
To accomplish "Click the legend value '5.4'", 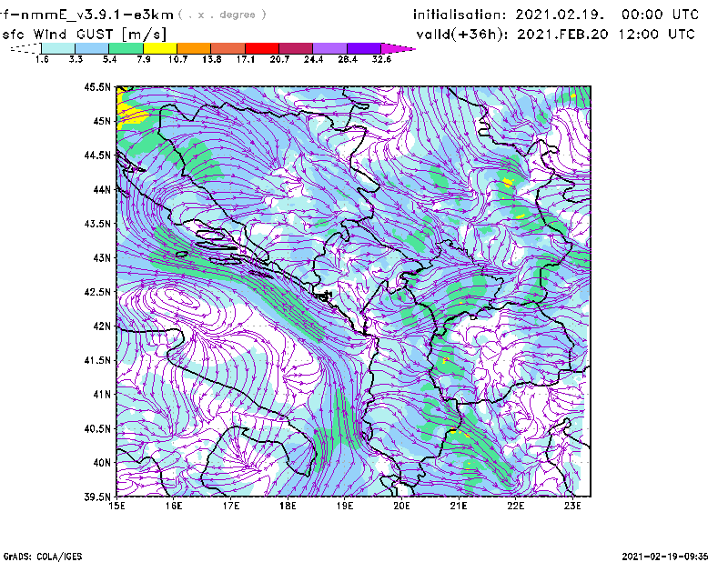I will [x=109, y=59].
